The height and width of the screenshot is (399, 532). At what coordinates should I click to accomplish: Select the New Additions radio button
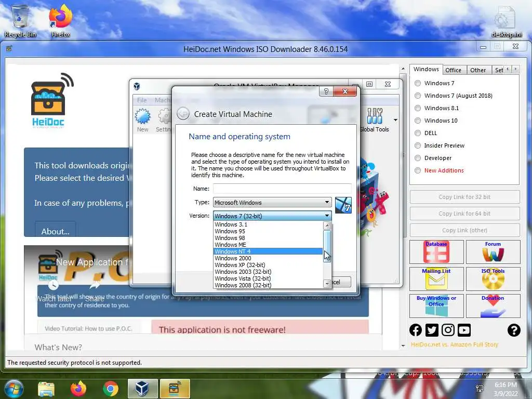pos(418,170)
